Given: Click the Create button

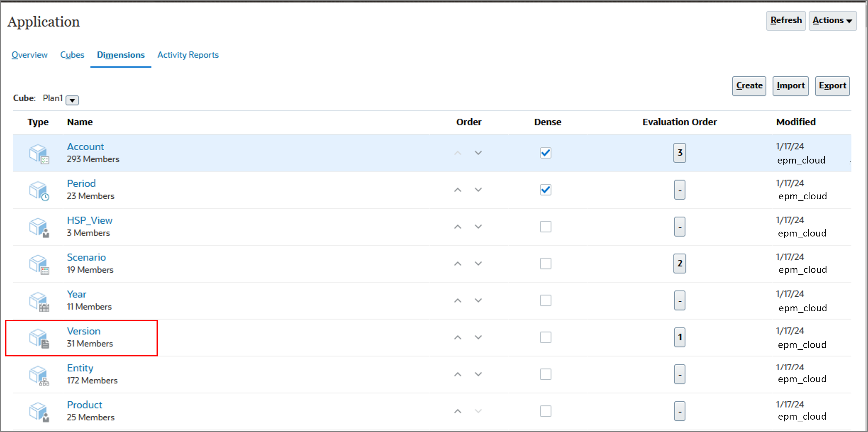Looking at the screenshot, I should tap(749, 86).
